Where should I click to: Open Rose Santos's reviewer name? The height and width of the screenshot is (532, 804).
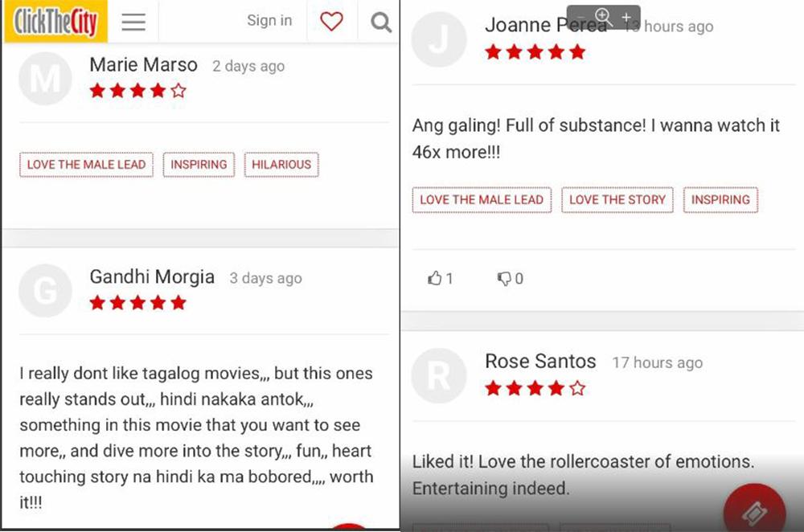coord(540,362)
